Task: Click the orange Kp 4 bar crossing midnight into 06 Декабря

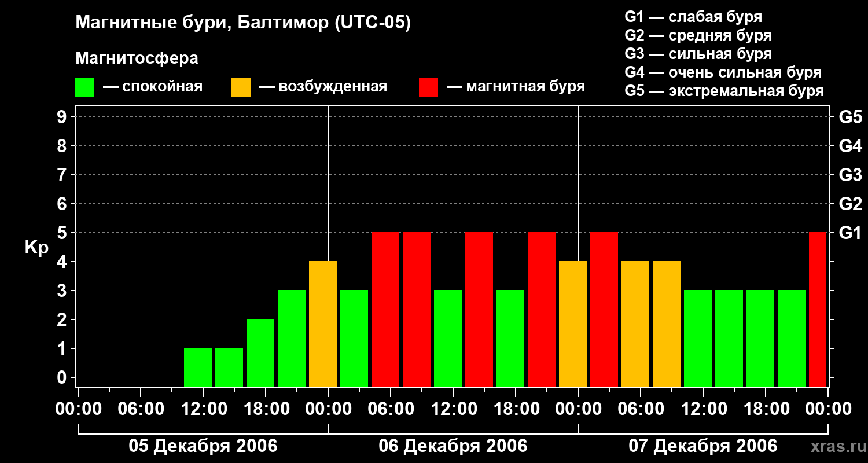Action: coord(323,324)
